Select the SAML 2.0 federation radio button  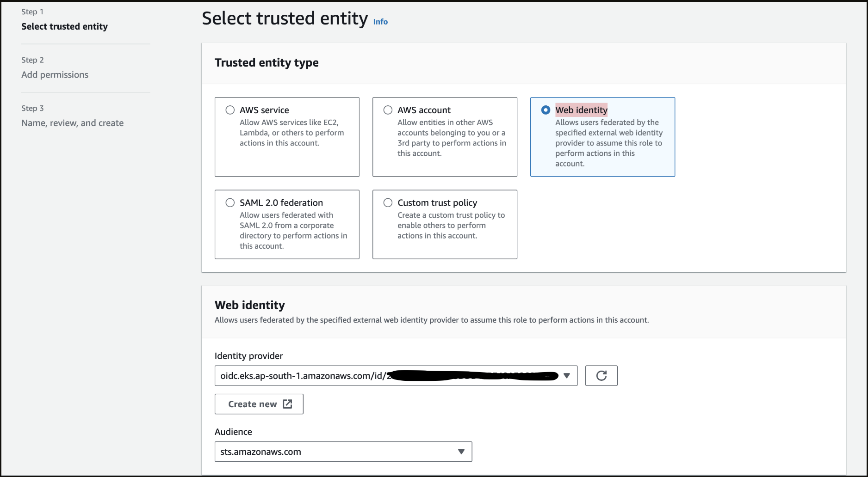(230, 203)
